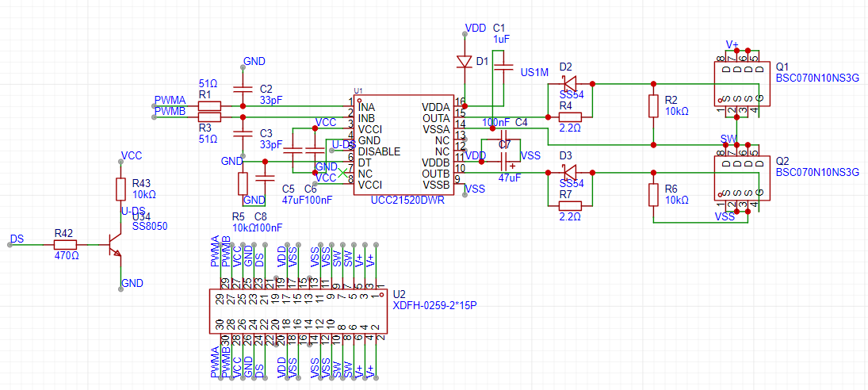Click the UCC21520DWR part label

tap(408, 201)
